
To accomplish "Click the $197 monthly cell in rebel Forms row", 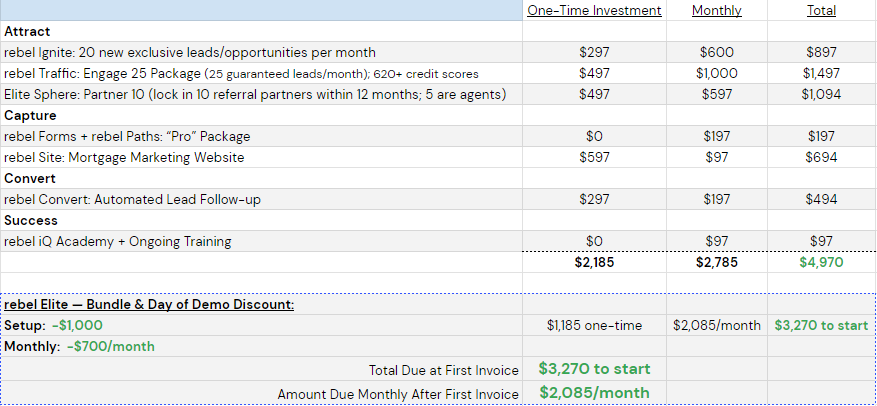I will [x=716, y=136].
